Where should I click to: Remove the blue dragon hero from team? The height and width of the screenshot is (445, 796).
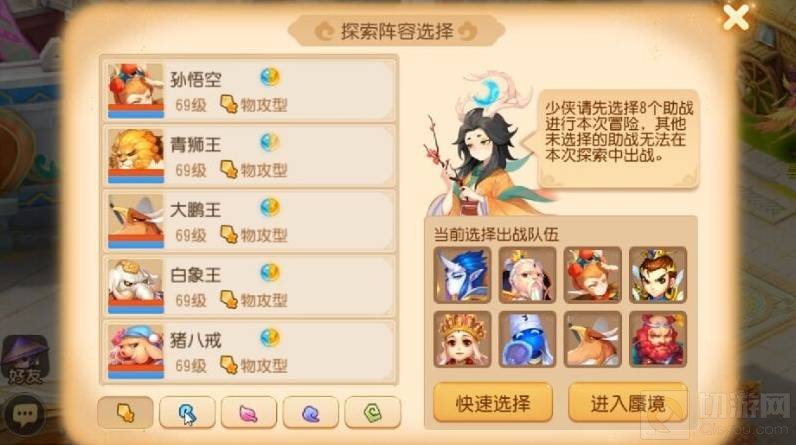point(462,275)
